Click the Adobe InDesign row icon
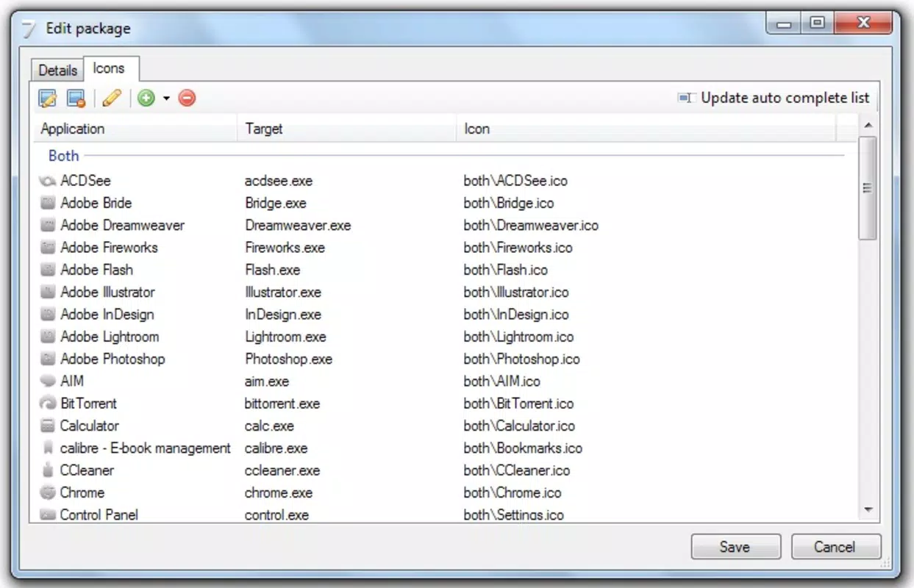The image size is (914, 588). coord(48,315)
